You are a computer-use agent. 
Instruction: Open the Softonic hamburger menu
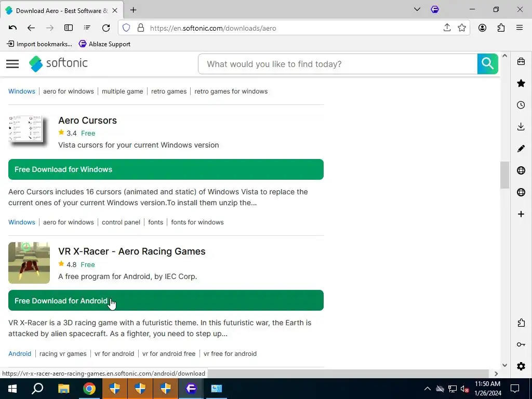click(x=12, y=64)
